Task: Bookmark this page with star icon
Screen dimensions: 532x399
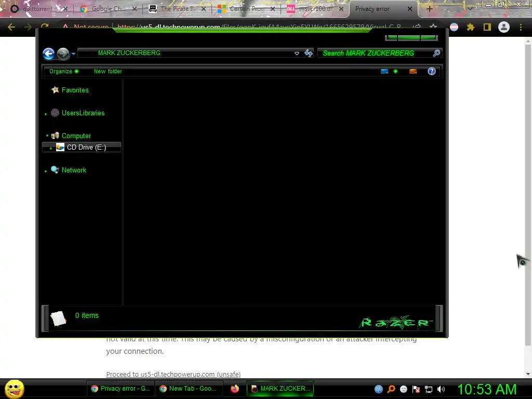Action: [433, 27]
